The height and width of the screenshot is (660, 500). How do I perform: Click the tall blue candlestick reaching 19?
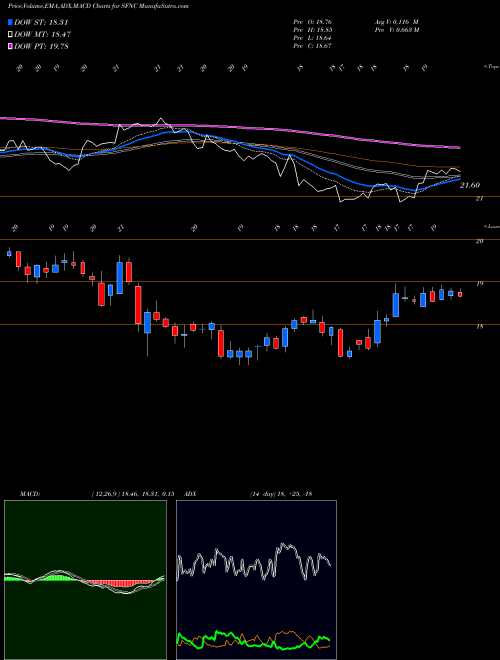point(396,304)
